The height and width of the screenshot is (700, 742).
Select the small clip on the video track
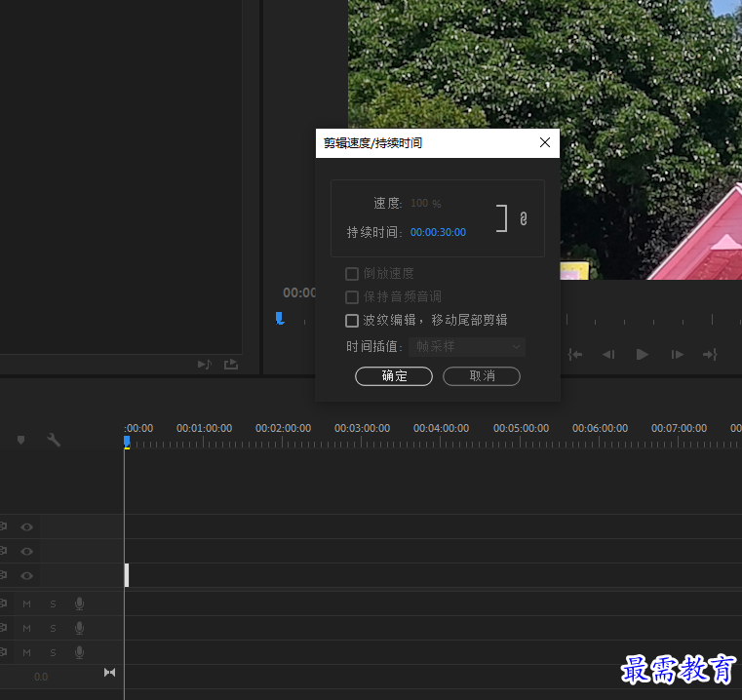(127, 575)
